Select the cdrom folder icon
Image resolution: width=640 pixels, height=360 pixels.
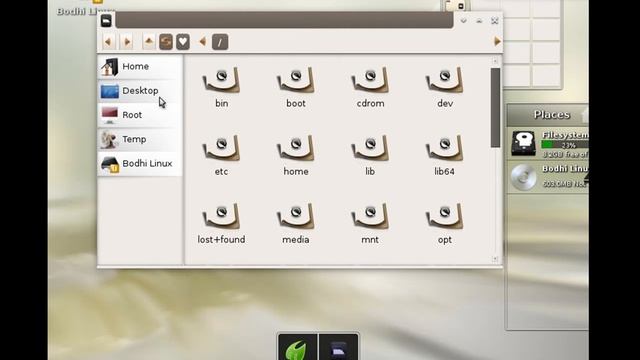pyautogui.click(x=370, y=81)
